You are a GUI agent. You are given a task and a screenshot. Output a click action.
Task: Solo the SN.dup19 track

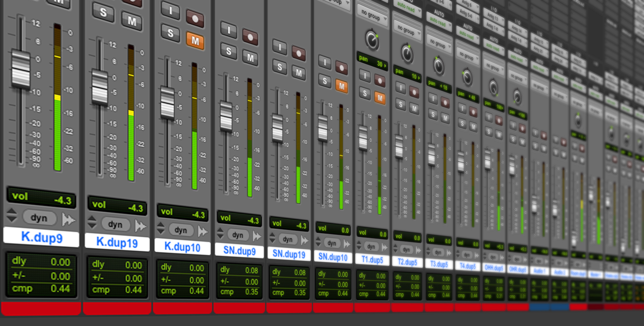tap(280, 67)
